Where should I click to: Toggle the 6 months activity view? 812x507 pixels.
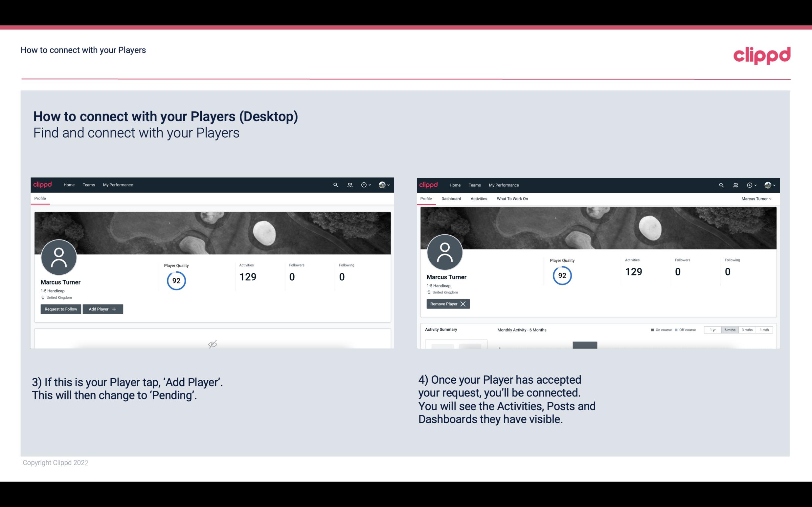tap(730, 329)
